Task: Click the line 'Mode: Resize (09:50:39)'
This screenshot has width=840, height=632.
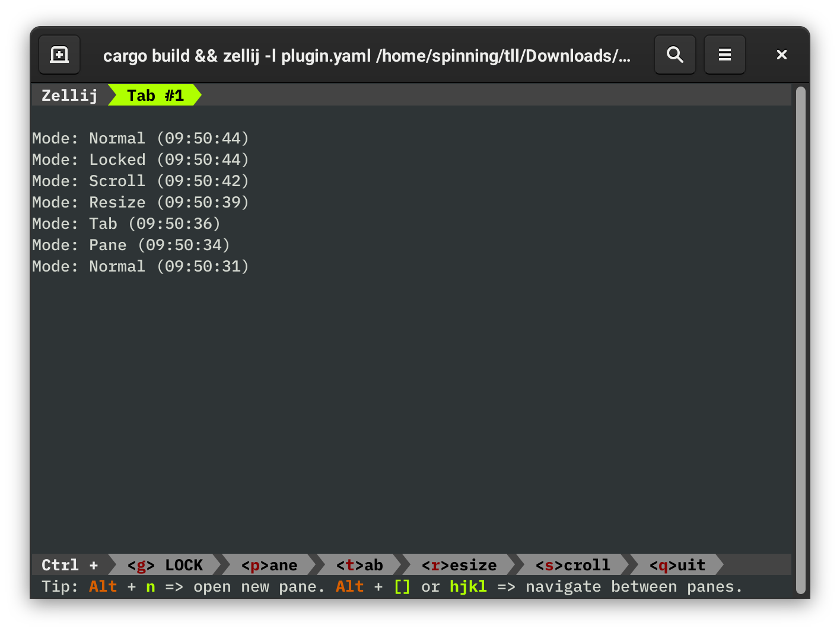Action: (x=141, y=202)
